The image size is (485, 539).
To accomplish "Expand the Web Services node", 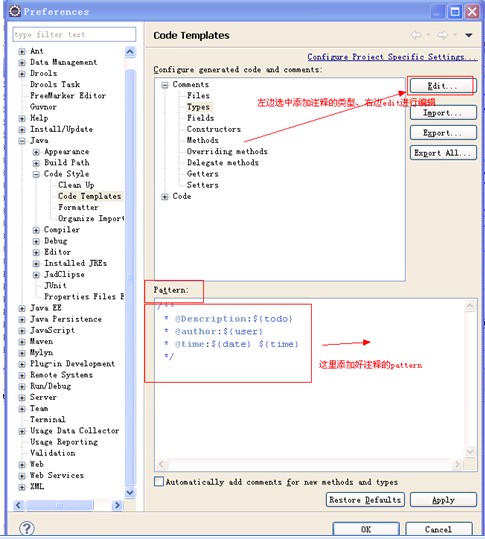I will (22, 476).
